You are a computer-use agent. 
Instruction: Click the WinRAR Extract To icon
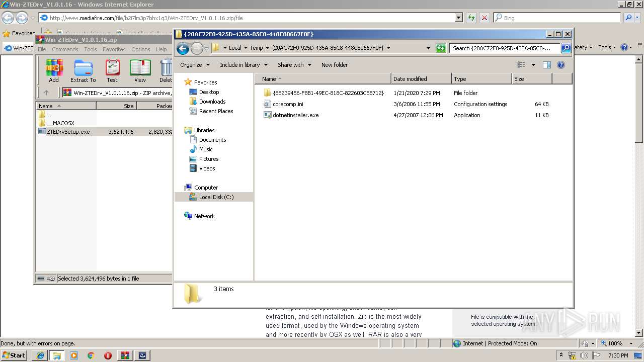(x=83, y=71)
